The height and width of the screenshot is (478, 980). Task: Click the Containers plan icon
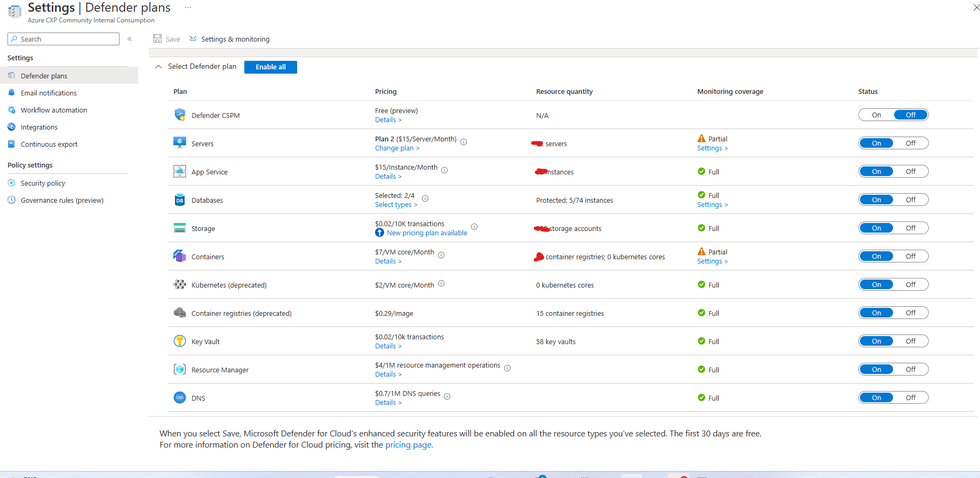pos(180,256)
